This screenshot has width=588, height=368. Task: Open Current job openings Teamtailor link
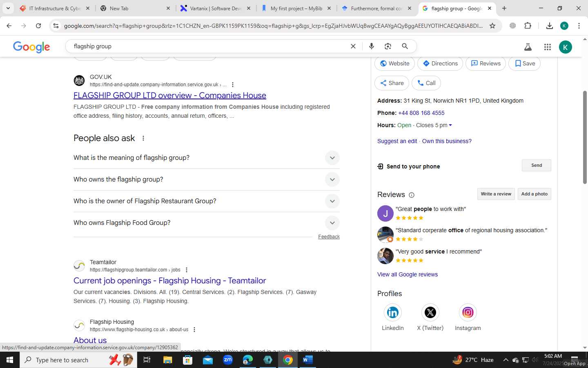(170, 280)
